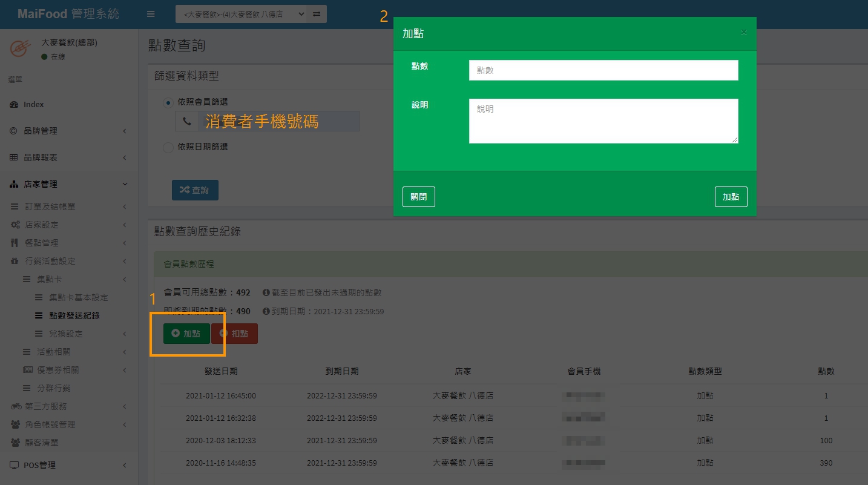This screenshot has width=868, height=485.
Task: Confirm with 加點 button in dialog footer
Action: (x=731, y=197)
